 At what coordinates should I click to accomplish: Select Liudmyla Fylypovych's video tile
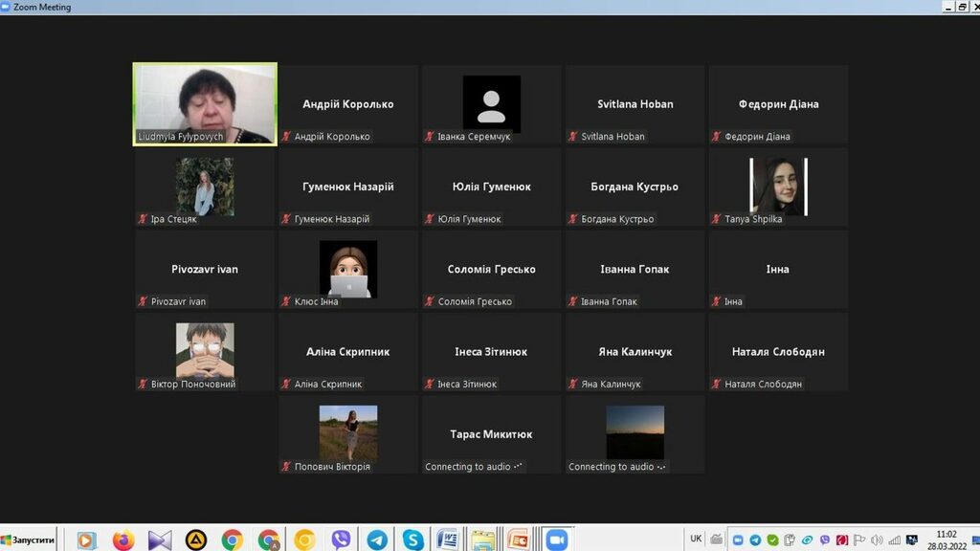click(x=205, y=103)
